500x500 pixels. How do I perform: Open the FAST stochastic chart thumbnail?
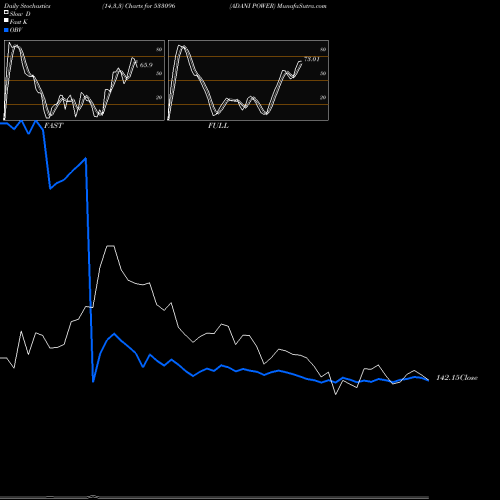click(84, 80)
